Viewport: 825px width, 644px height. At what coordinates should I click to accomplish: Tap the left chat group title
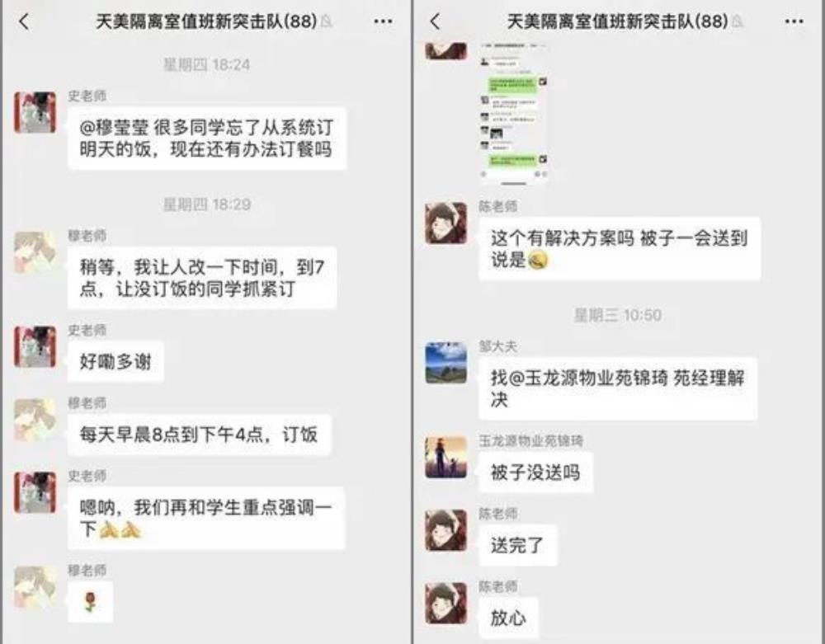(x=206, y=21)
